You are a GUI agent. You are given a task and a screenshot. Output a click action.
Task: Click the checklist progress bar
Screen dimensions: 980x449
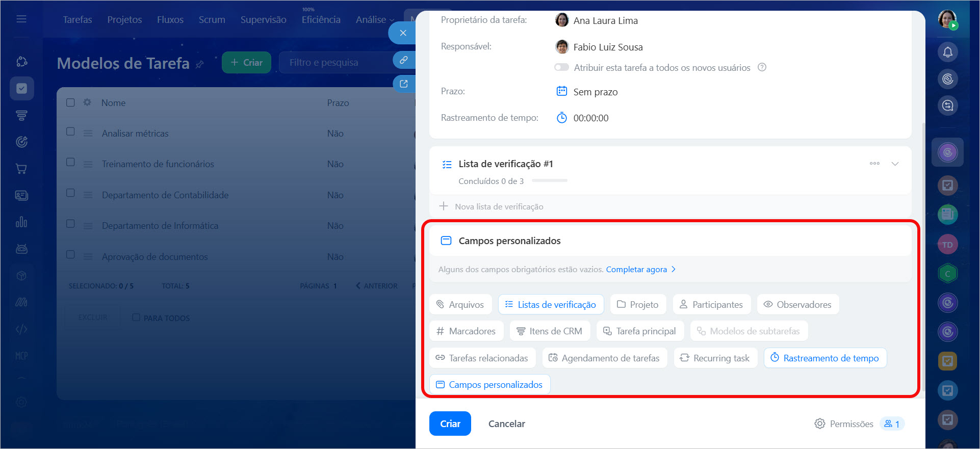coord(550,181)
